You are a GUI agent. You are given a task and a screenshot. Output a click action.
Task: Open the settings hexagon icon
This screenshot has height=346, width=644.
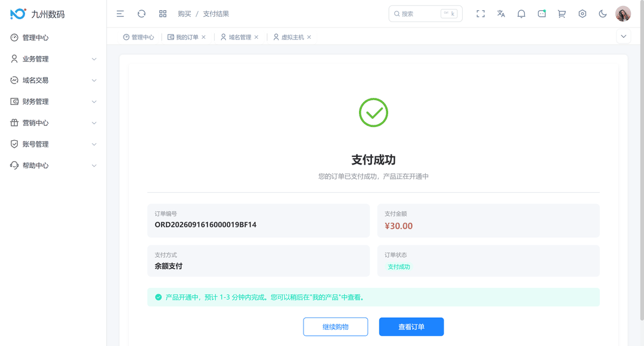[x=583, y=14]
